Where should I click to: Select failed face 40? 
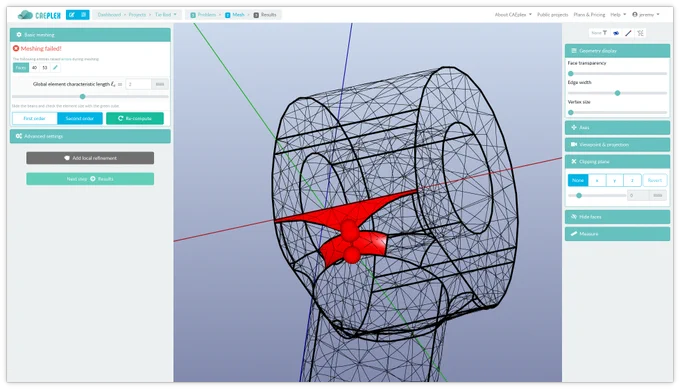click(34, 68)
